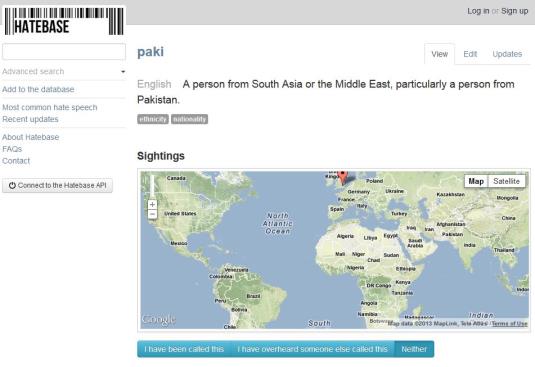
Task: Select the red sighting marker pin
Action: [343, 177]
